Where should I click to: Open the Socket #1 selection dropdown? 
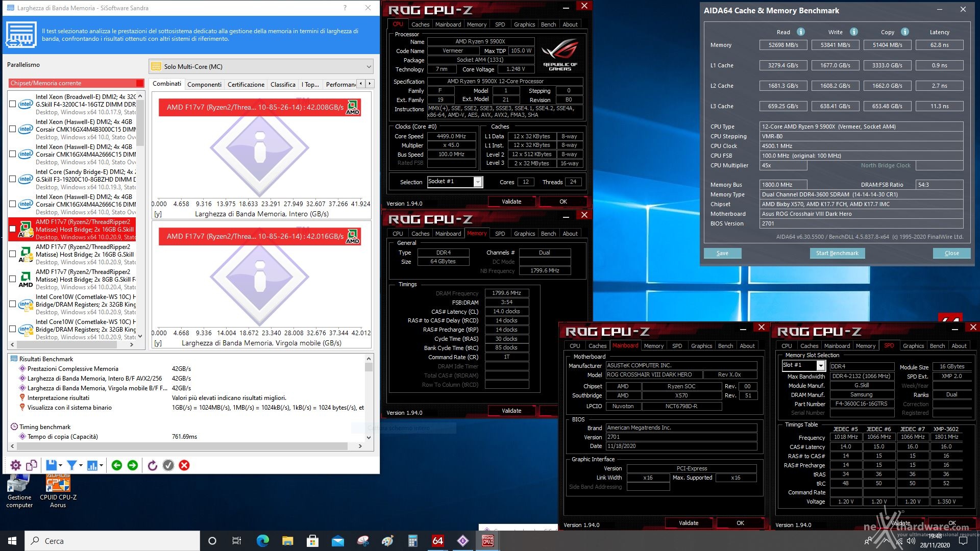click(478, 182)
